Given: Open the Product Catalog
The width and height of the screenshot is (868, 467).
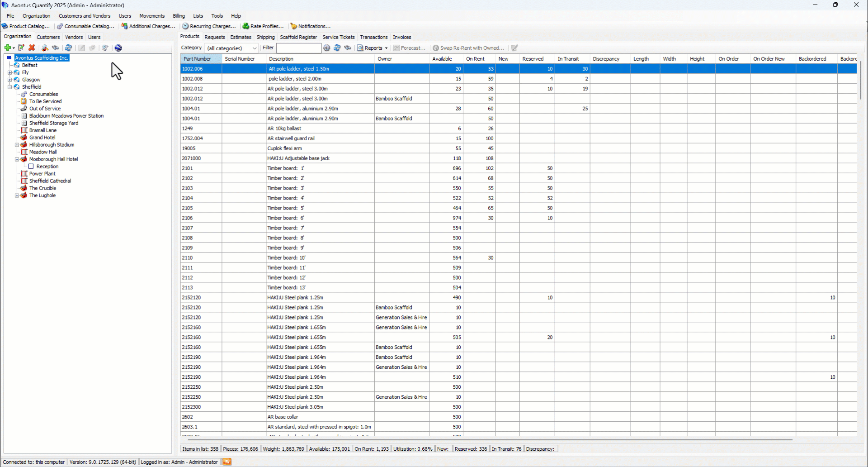Looking at the screenshot, I should 26,26.
